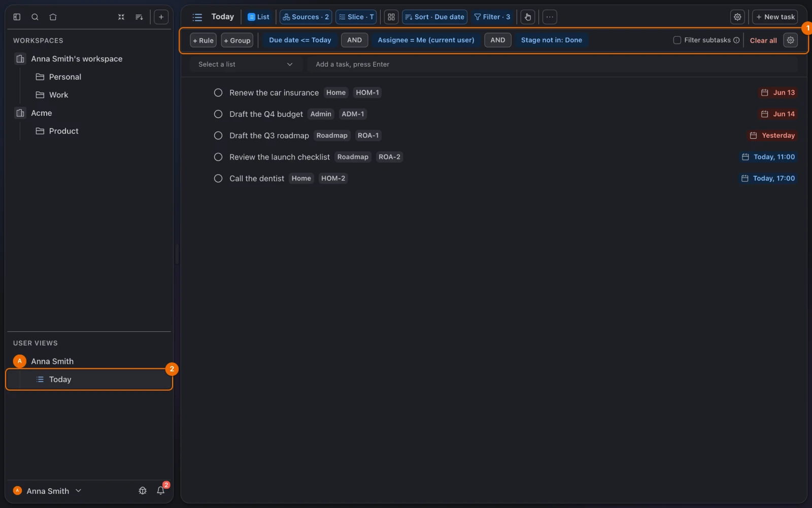Open the Product folder under Acme
This screenshot has width=812, height=508.
tap(63, 131)
